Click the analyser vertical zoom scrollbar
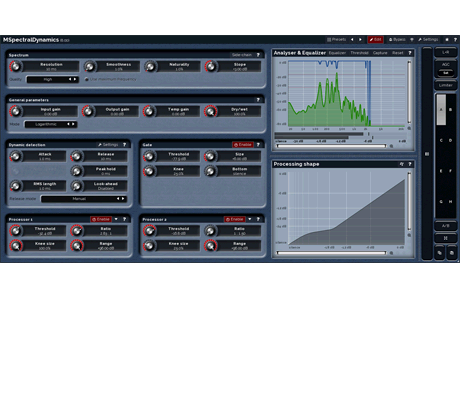This screenshot has width=460, height=416. pyautogui.click(x=409, y=92)
